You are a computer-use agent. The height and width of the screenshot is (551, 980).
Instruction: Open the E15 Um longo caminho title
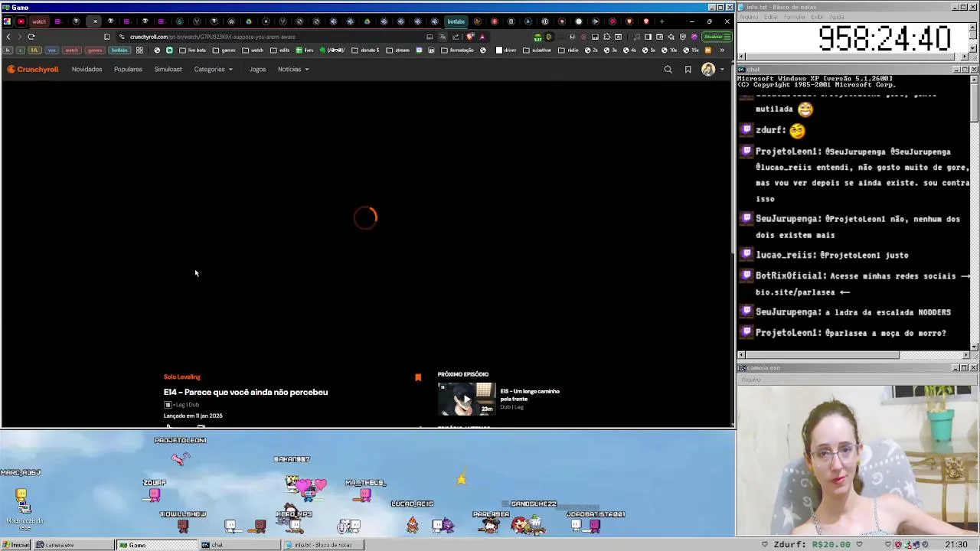click(530, 395)
